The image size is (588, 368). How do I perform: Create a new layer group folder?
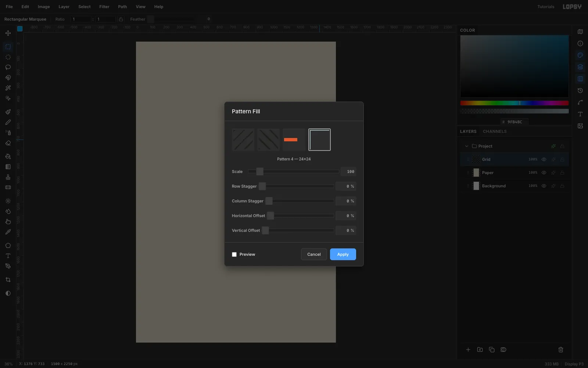(480, 350)
